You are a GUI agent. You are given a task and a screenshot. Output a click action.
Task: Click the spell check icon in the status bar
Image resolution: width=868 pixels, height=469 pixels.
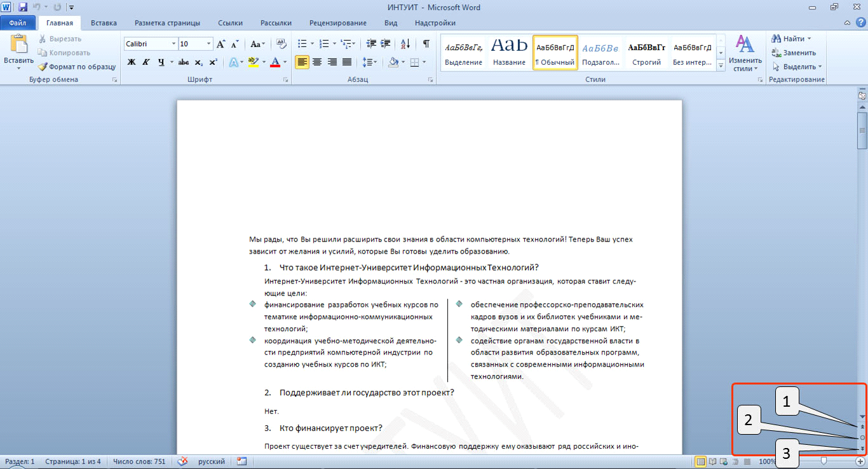coord(183,461)
